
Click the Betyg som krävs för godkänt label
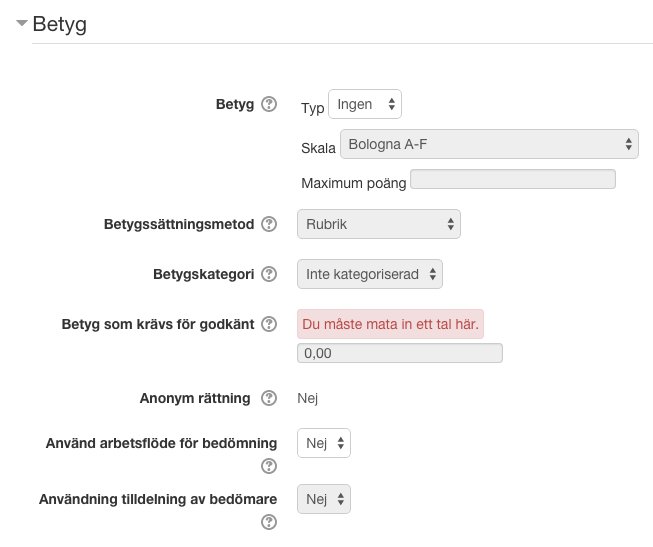pos(158,324)
